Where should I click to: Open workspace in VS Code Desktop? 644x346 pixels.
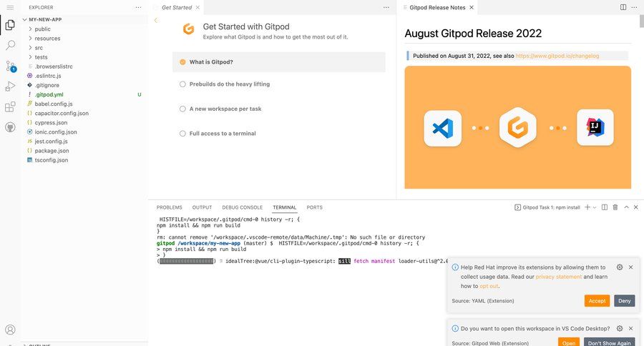coord(569,342)
